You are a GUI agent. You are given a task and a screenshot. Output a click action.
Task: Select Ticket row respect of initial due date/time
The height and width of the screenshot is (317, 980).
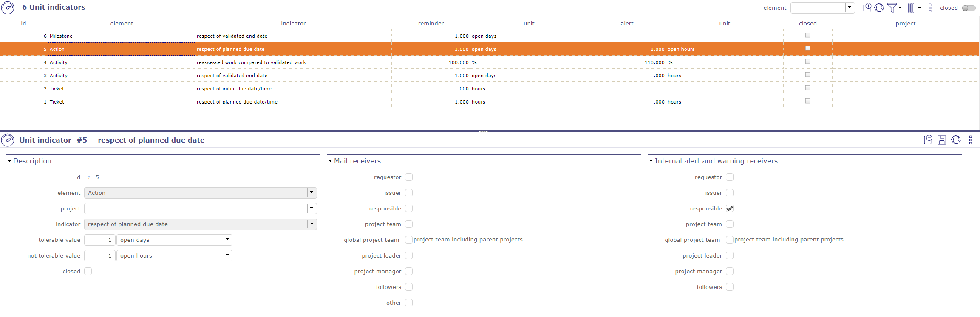[234, 89]
